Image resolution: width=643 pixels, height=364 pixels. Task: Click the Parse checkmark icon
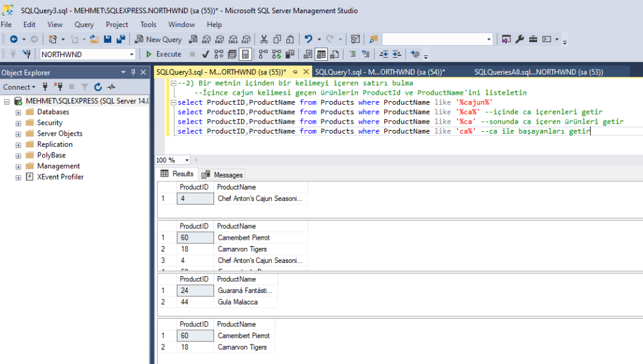click(x=205, y=55)
